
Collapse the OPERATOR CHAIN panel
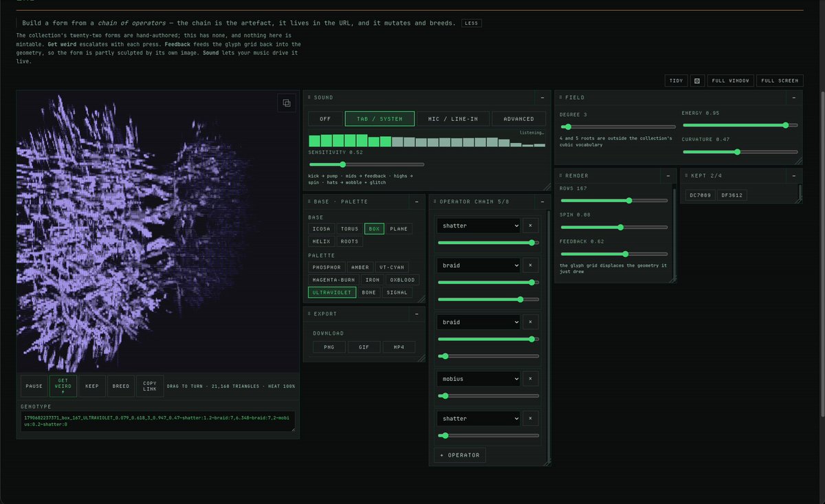coord(542,201)
